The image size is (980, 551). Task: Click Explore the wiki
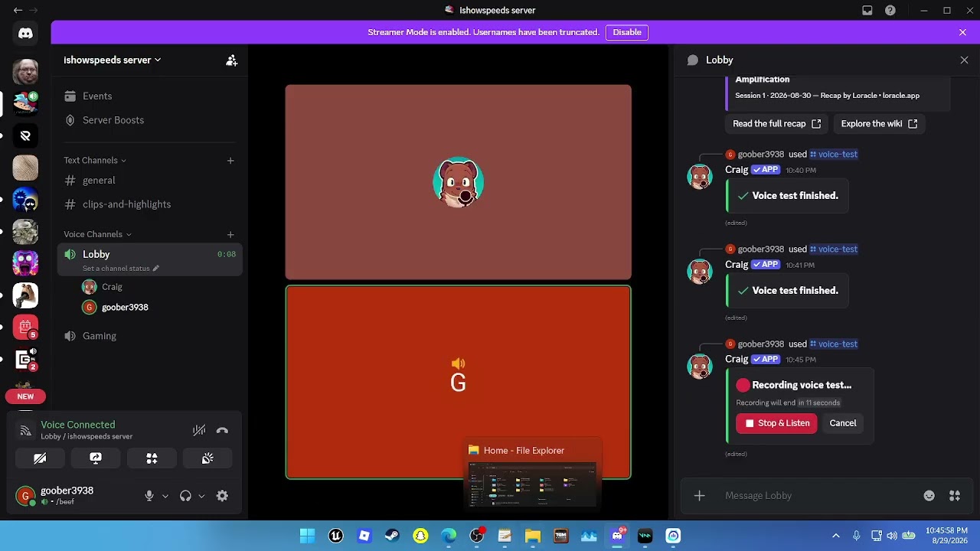point(879,124)
